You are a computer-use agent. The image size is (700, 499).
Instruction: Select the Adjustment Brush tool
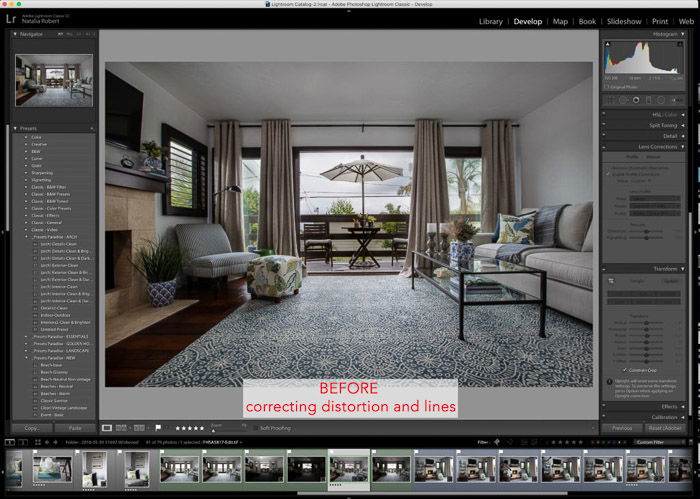coord(677,100)
